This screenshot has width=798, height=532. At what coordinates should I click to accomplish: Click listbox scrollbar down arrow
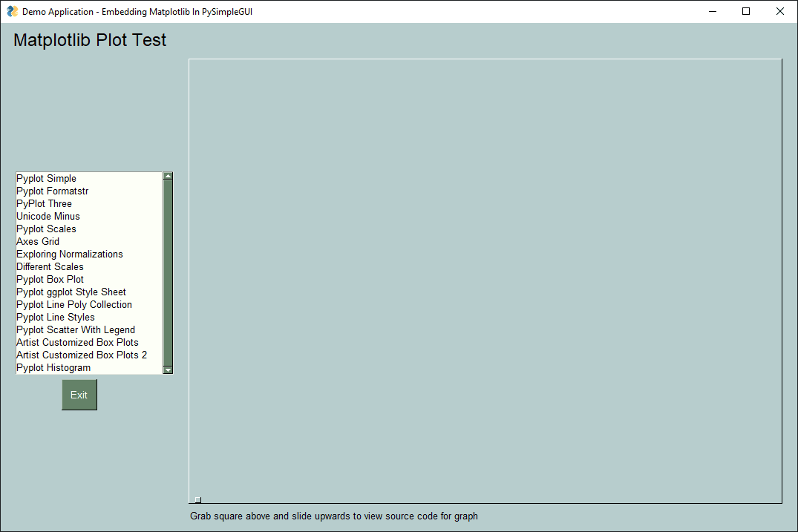(x=168, y=370)
